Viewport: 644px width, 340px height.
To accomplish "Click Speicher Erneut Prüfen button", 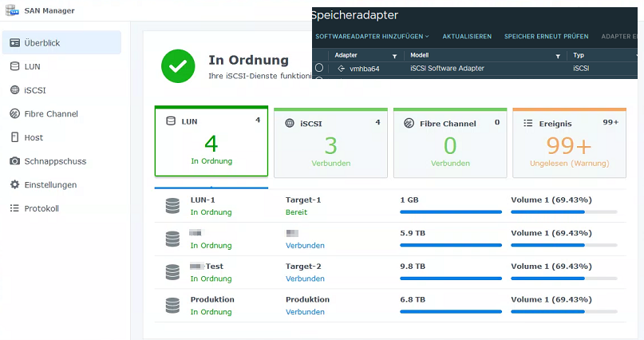I will [x=546, y=37].
